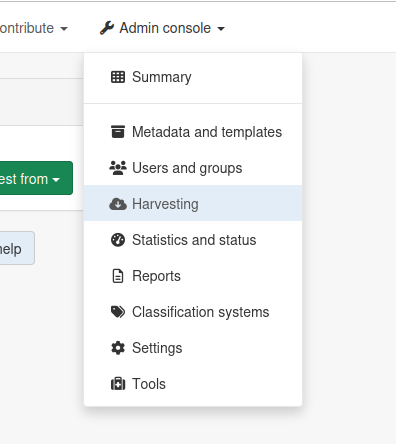This screenshot has width=396, height=444.
Task: Click the archive box icon for Metadata and templates
Action: click(118, 132)
